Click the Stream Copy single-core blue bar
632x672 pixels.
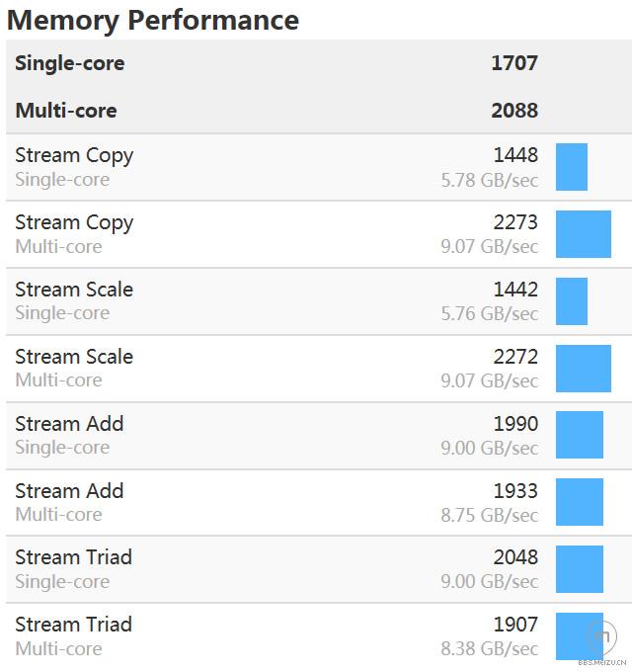pos(572,167)
